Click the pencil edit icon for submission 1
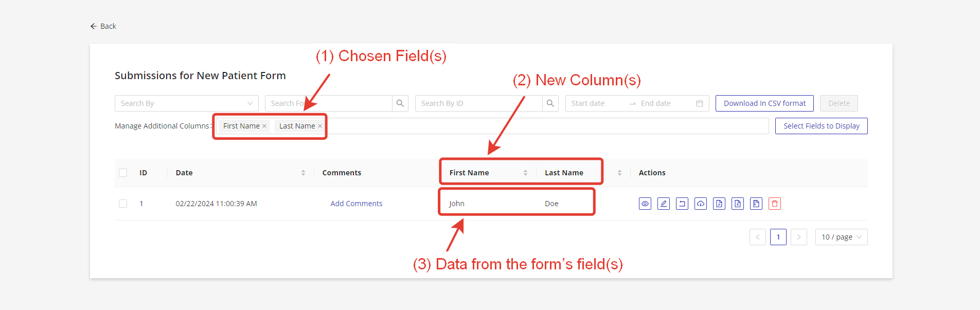The image size is (980, 310). (664, 204)
